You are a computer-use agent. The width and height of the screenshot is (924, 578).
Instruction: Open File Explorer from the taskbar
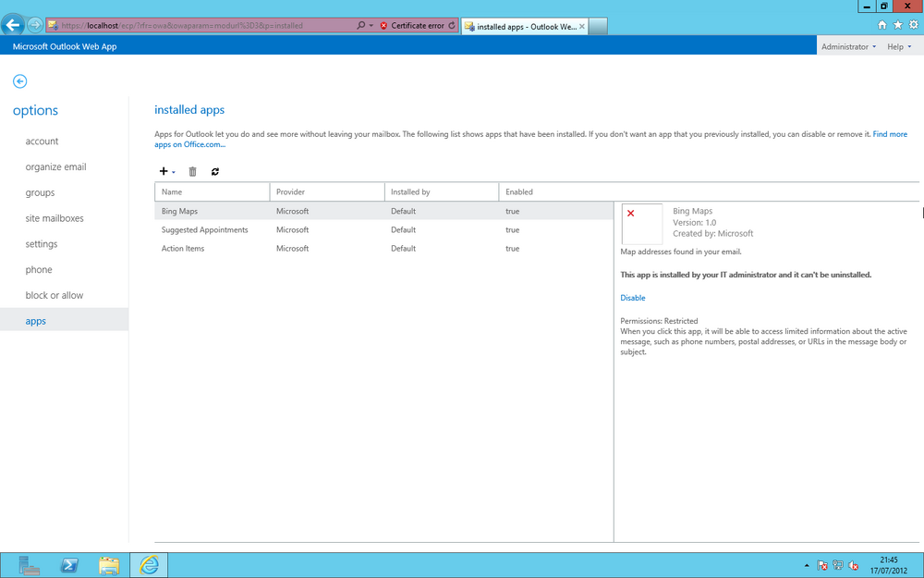coord(109,565)
